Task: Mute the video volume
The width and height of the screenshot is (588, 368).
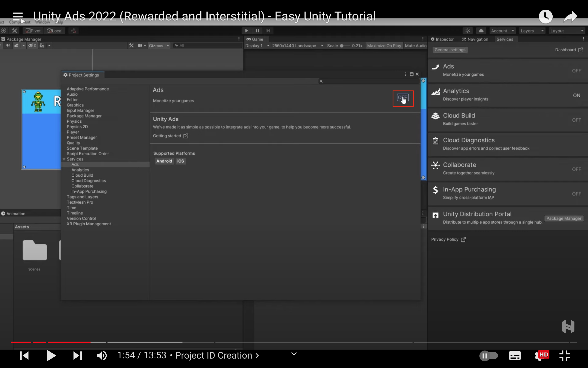Action: 102,356
